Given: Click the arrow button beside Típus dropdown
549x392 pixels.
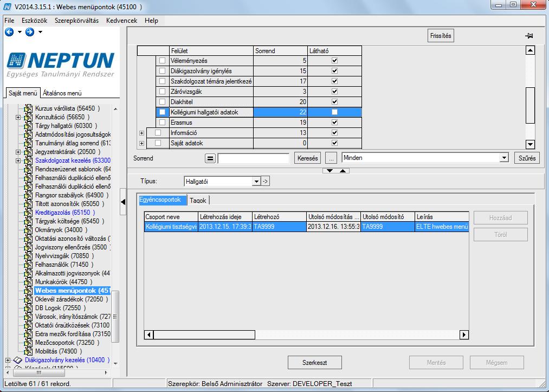Looking at the screenshot, I should point(266,182).
